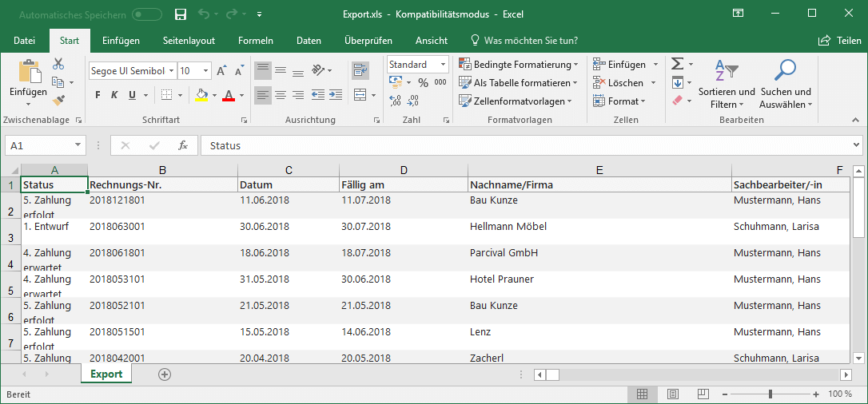
Task: Click the Save disk icon
Action: (181, 14)
